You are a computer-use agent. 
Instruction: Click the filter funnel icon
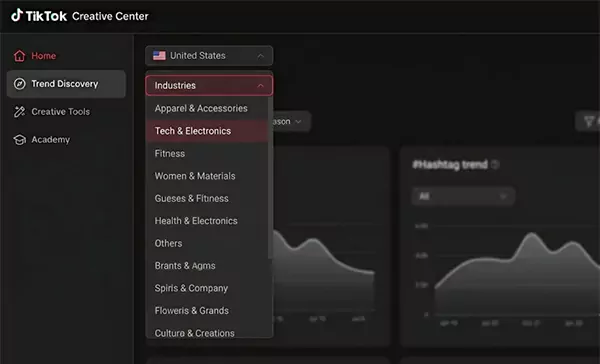click(x=589, y=122)
